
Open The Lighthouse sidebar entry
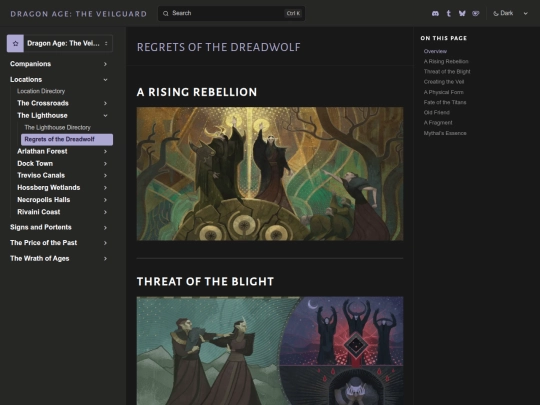tap(42, 115)
